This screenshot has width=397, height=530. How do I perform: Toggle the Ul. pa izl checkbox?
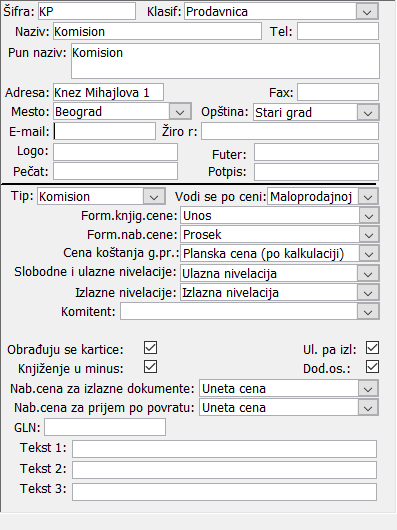pos(372,347)
